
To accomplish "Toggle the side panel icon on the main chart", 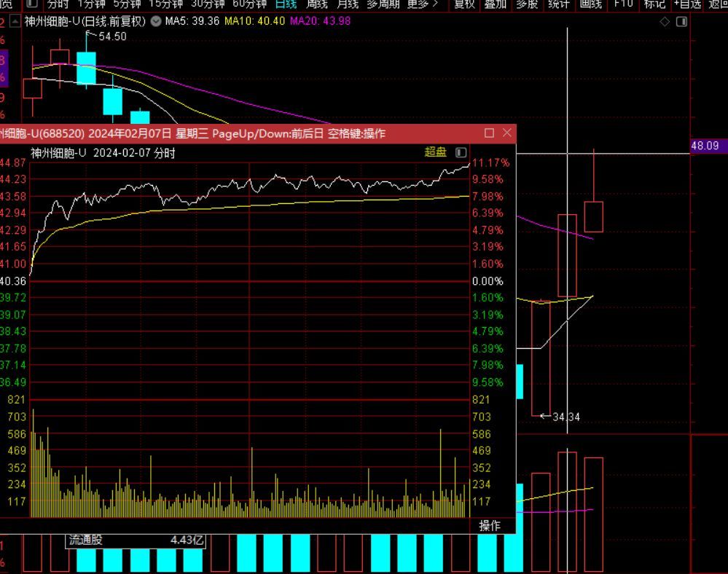I will pyautogui.click(x=681, y=21).
